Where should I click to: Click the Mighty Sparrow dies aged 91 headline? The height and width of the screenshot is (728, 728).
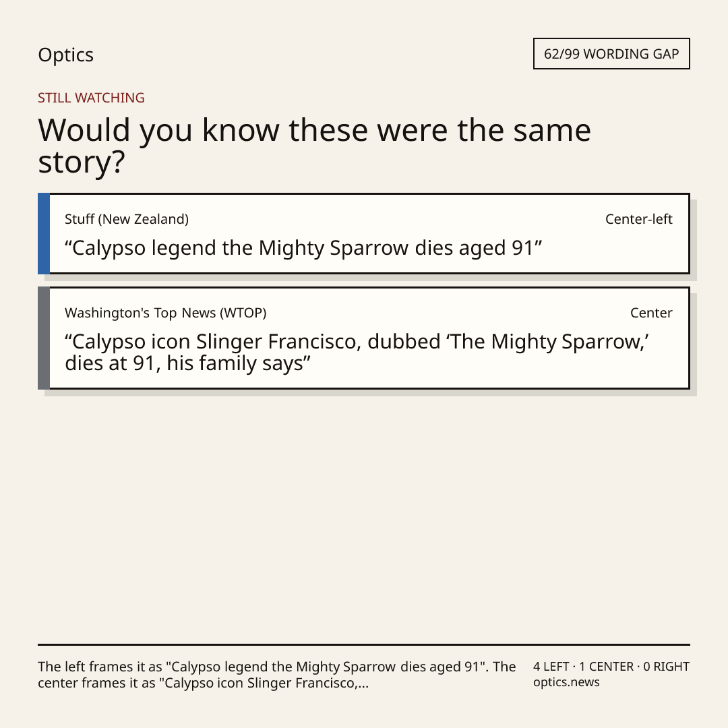pyautogui.click(x=303, y=248)
